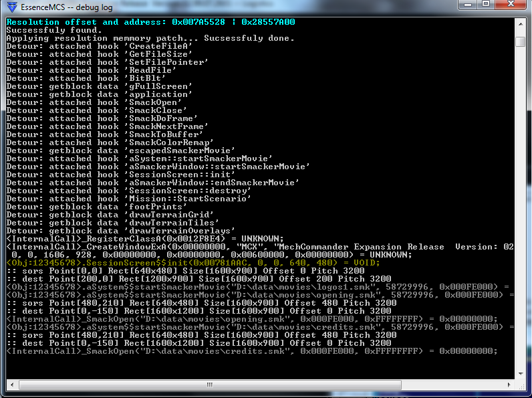Click the horizontal scrollbar thumb
This screenshot has width=532, height=398.
(x=210, y=385)
